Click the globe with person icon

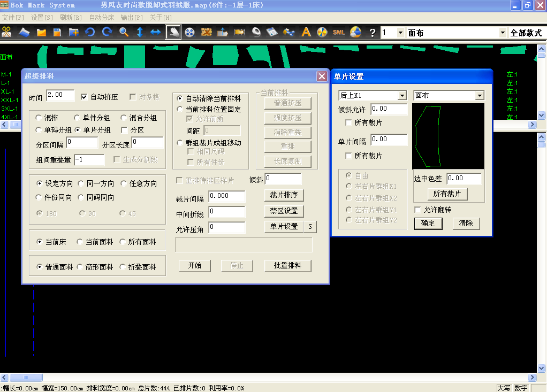coord(355,32)
